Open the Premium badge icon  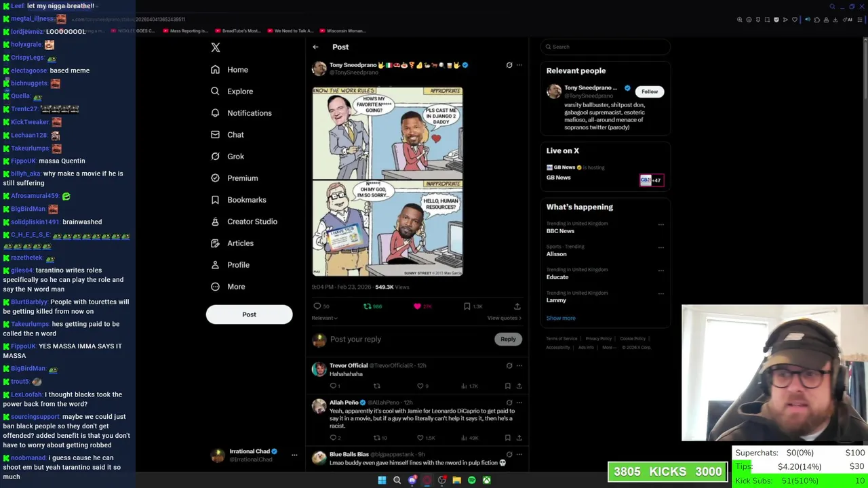[x=215, y=178]
